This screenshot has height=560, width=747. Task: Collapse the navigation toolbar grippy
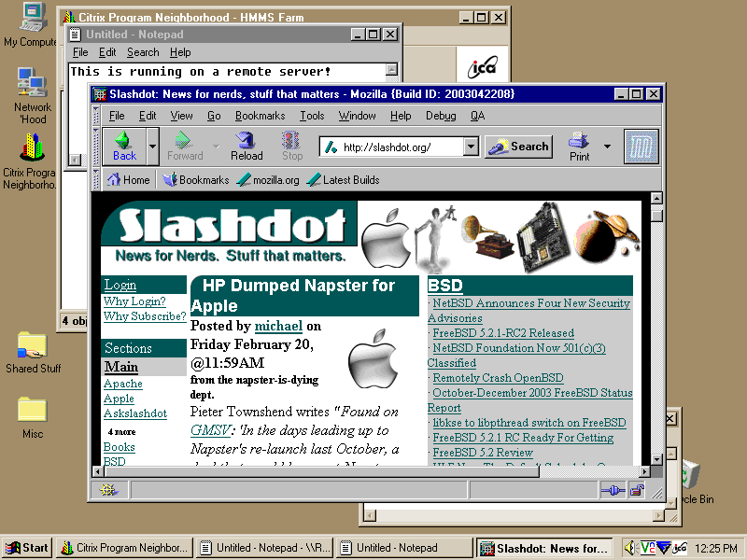click(96, 147)
